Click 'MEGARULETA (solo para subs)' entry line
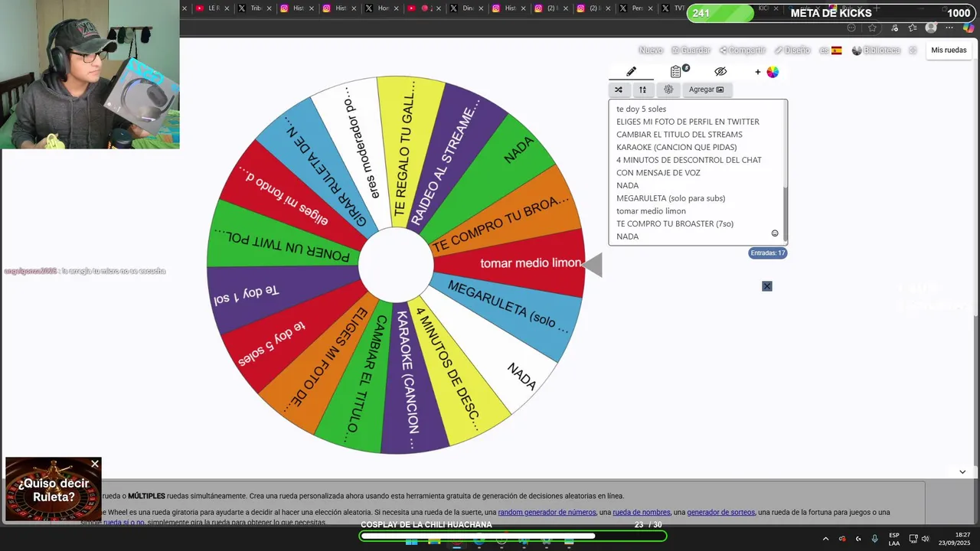 point(671,198)
